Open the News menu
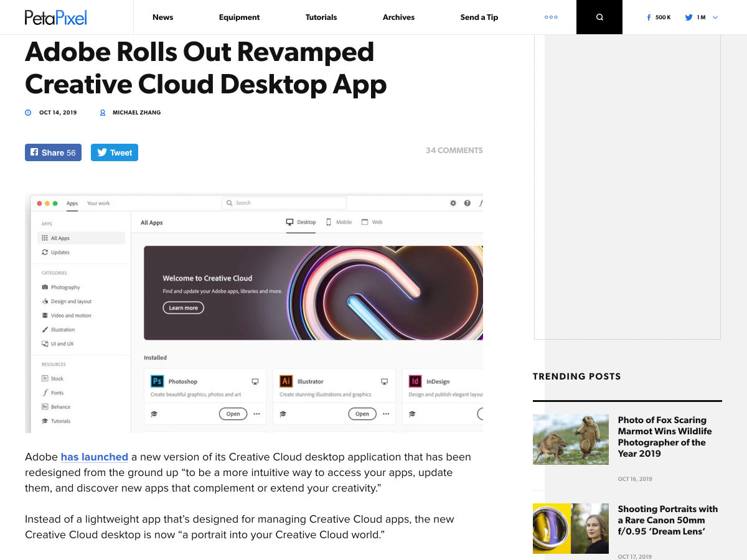Screen dimensions: 747x560 pos(162,17)
